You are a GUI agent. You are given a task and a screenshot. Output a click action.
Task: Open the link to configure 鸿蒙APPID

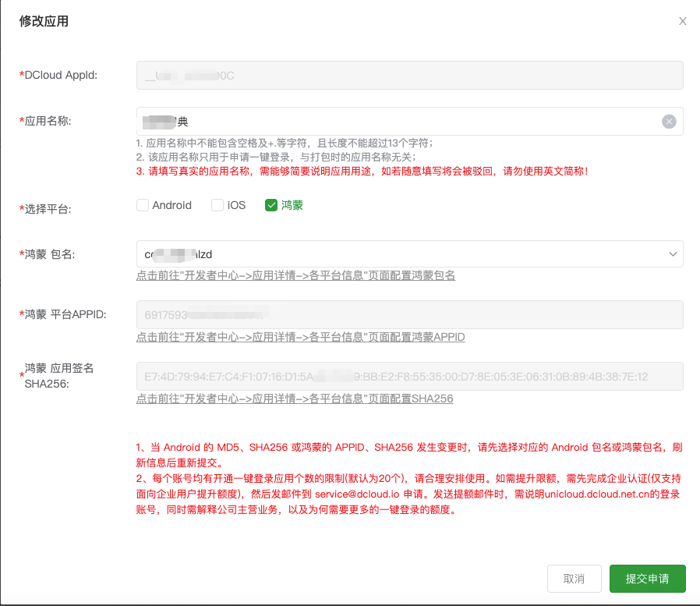[x=300, y=337]
